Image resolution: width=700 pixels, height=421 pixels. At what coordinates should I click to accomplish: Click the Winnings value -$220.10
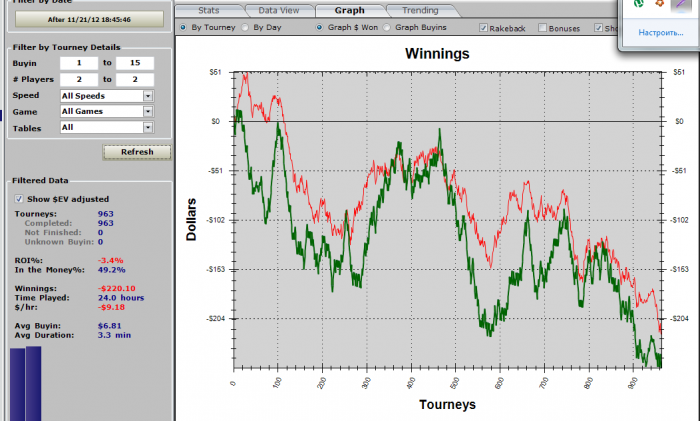[117, 288]
